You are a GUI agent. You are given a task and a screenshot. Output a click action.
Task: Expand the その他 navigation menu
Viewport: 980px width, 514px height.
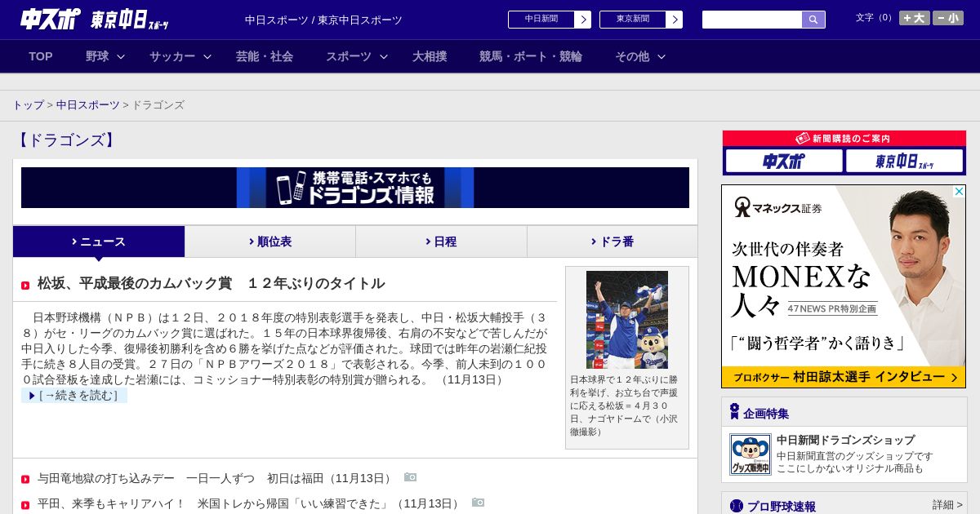(640, 56)
